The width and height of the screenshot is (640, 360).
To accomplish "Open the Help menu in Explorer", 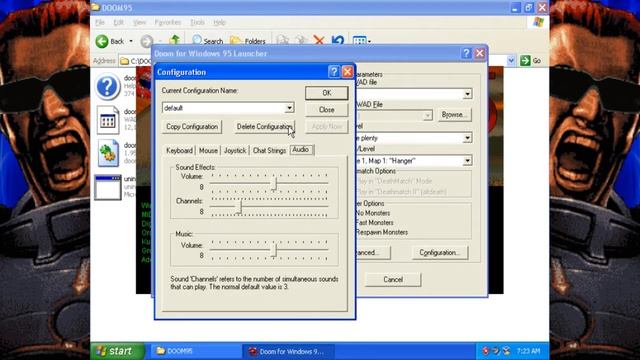I will [x=220, y=22].
